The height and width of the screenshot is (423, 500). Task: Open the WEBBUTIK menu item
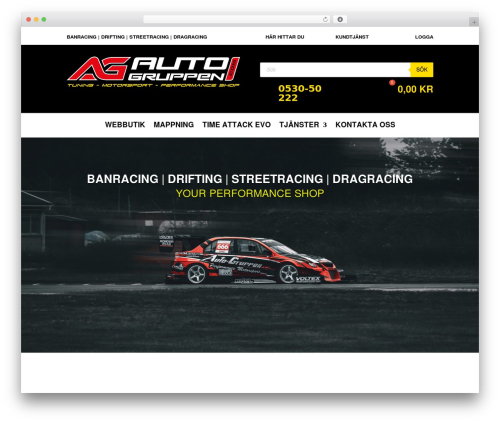pyautogui.click(x=125, y=125)
